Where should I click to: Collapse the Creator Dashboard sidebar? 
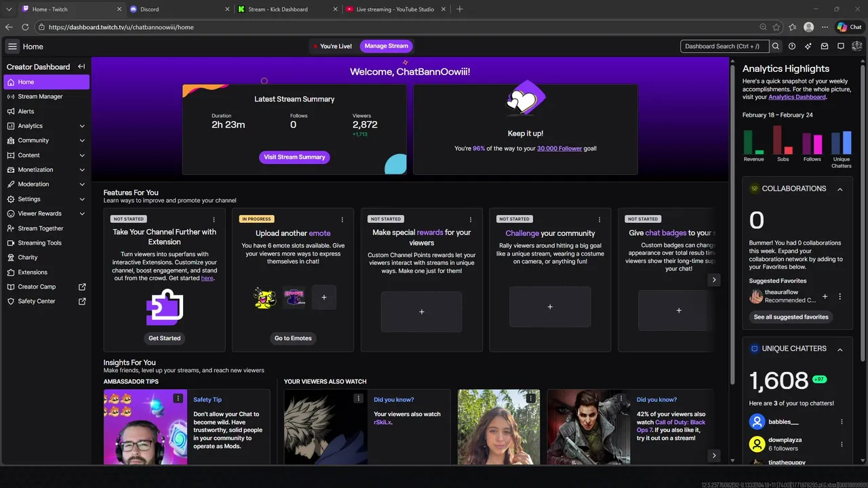click(x=81, y=66)
